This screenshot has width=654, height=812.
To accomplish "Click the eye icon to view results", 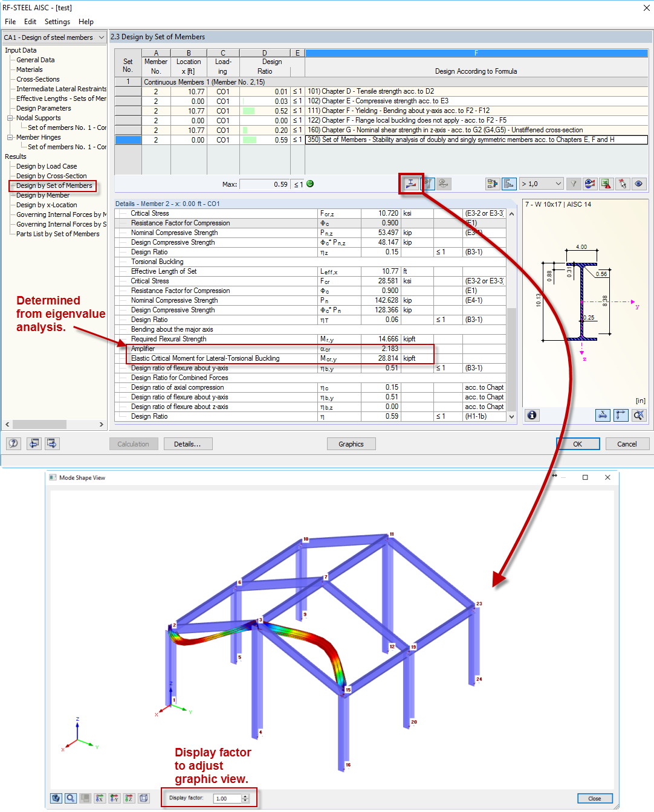I will 639,184.
